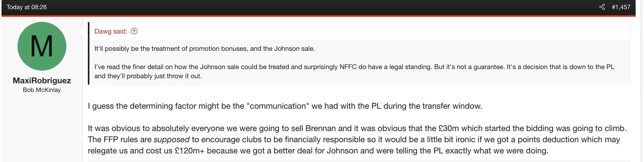The image size is (644, 162).
Task: Open the green M avatar profile
Action: 42,46
